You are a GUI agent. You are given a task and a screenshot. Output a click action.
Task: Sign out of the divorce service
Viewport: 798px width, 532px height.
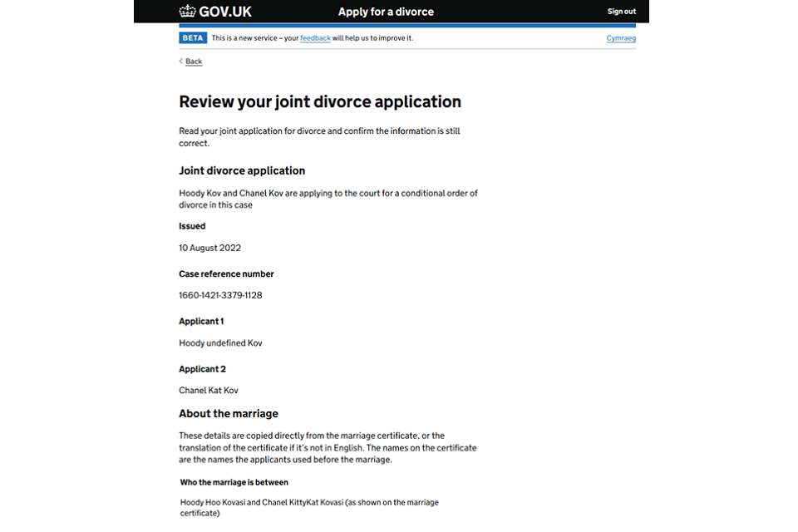[x=621, y=11]
